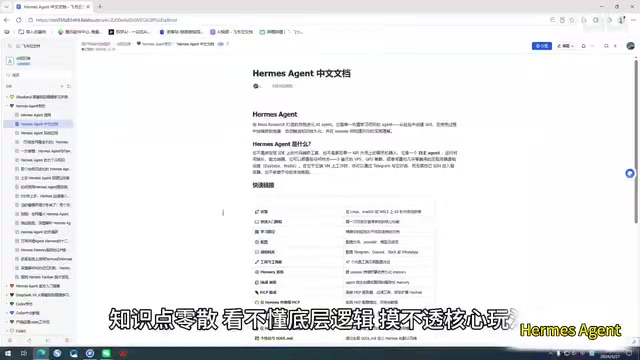Open the tab list dropdown at the top-left of the browser

(7, 7)
